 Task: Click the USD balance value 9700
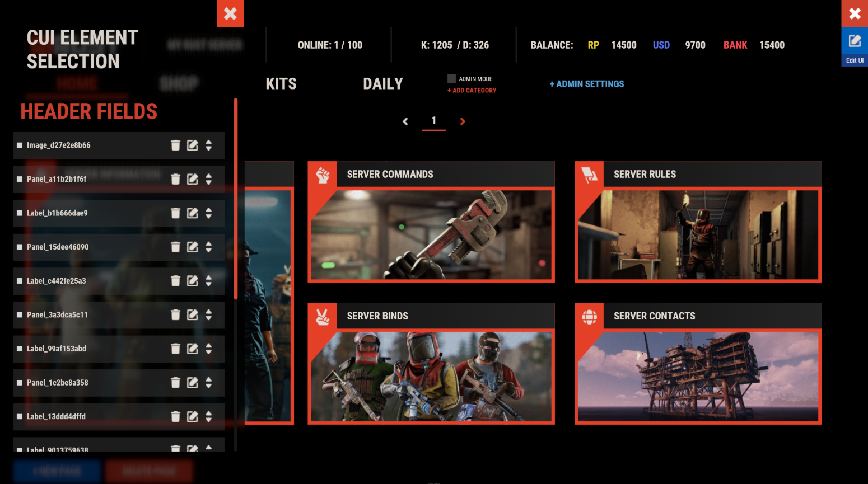click(695, 45)
